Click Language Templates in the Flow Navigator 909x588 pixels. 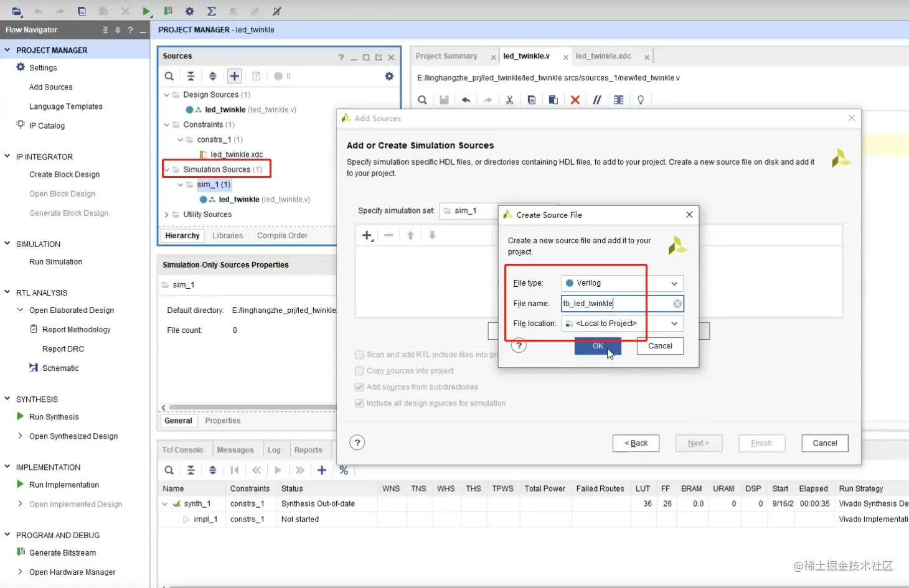[66, 106]
